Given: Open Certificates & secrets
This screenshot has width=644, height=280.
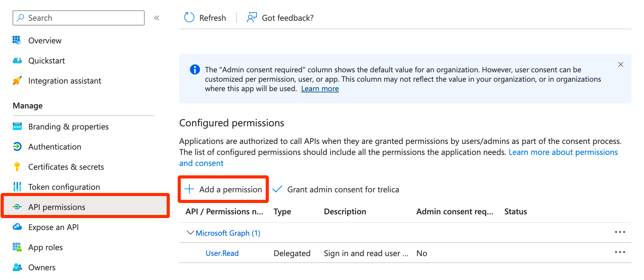Looking at the screenshot, I should pyautogui.click(x=66, y=167).
